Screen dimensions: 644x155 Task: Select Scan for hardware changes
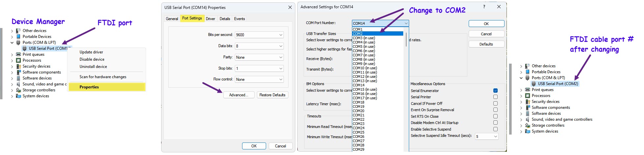click(x=103, y=77)
